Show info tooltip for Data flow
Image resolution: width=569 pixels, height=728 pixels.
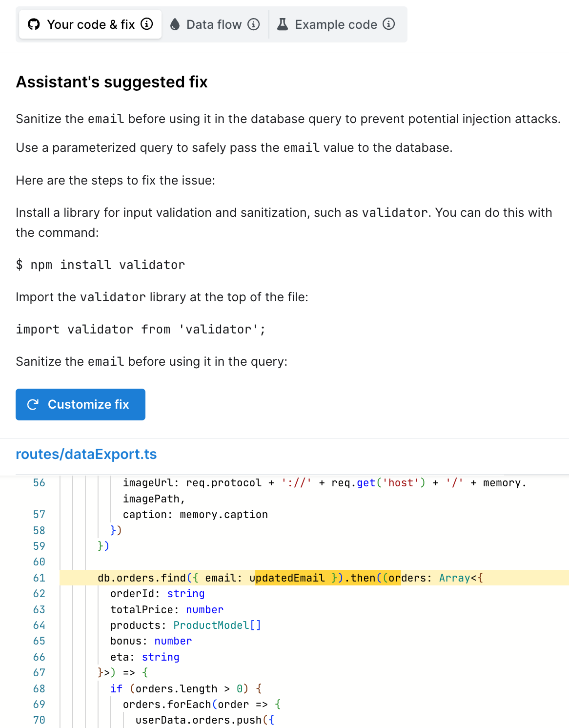(254, 24)
